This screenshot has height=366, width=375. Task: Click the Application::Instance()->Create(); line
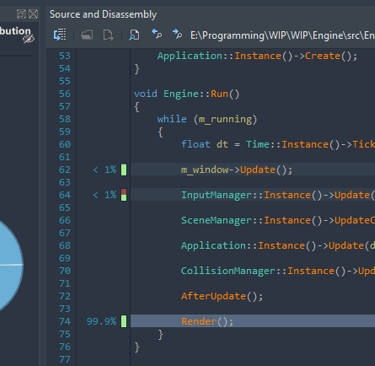coord(257,56)
